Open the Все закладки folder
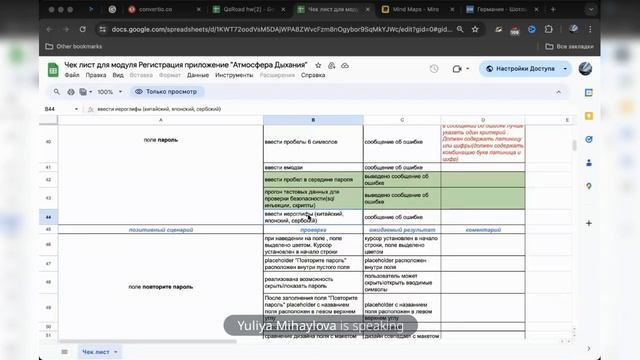The width and height of the screenshot is (640, 360). pos(569,47)
